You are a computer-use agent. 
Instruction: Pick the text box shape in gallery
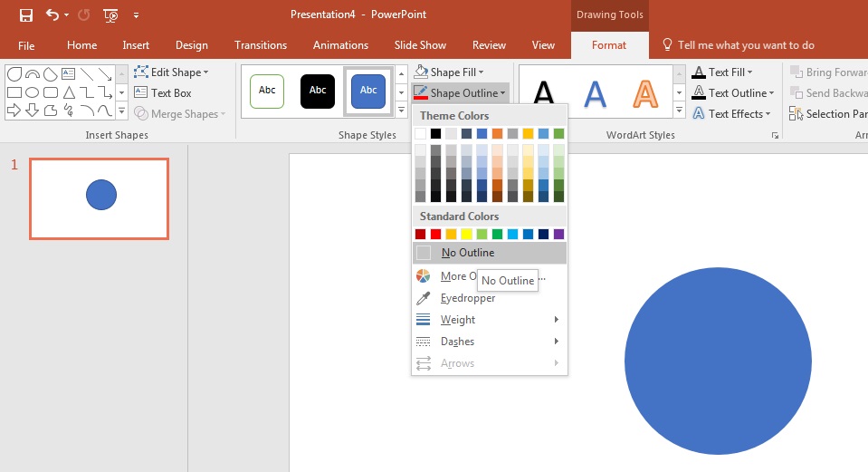click(69, 74)
